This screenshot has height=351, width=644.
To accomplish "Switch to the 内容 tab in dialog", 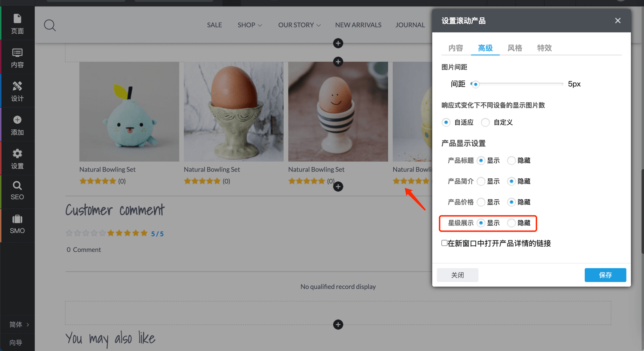I will click(x=456, y=48).
